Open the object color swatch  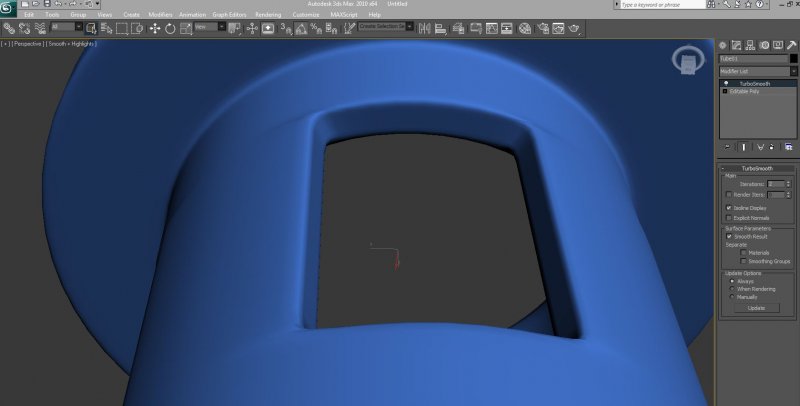pyautogui.click(x=793, y=59)
